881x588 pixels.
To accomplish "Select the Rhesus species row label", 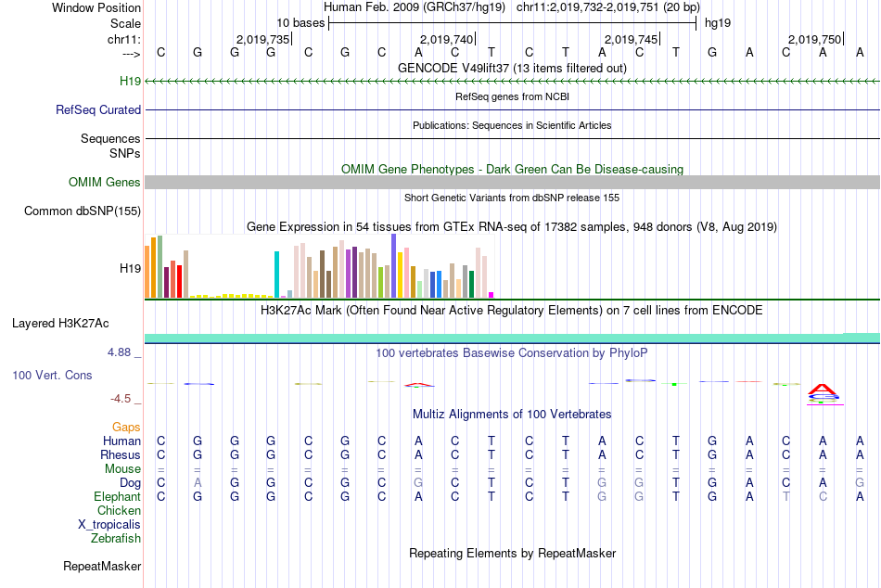I will [x=121, y=454].
